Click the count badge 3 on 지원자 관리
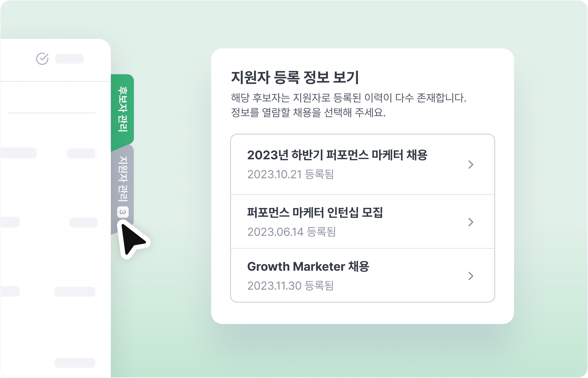The image size is (588, 378). pyautogui.click(x=123, y=212)
